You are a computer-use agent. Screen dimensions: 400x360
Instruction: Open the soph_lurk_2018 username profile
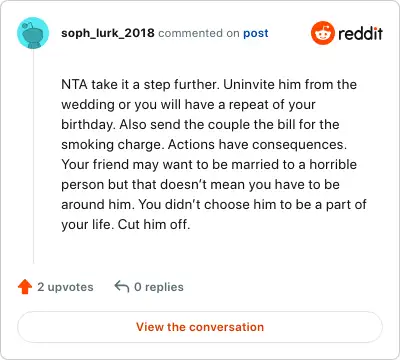pyautogui.click(x=108, y=33)
